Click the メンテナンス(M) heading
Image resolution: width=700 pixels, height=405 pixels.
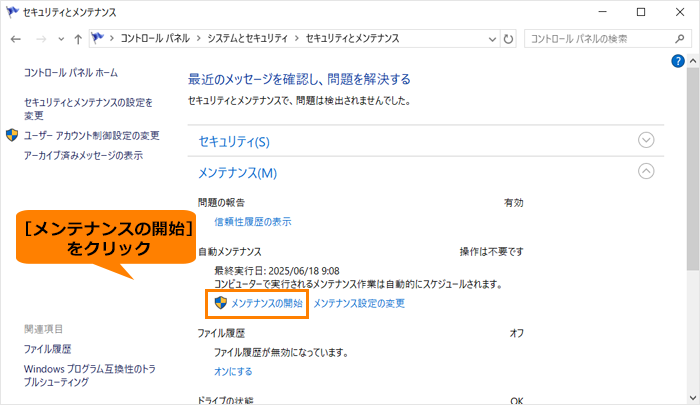click(x=238, y=173)
